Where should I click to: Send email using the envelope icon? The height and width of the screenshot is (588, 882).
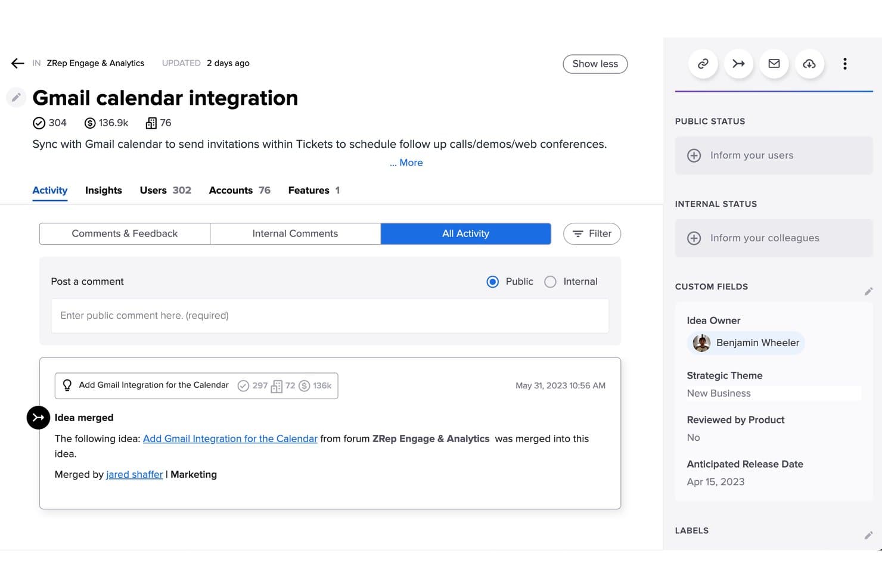[x=774, y=64]
